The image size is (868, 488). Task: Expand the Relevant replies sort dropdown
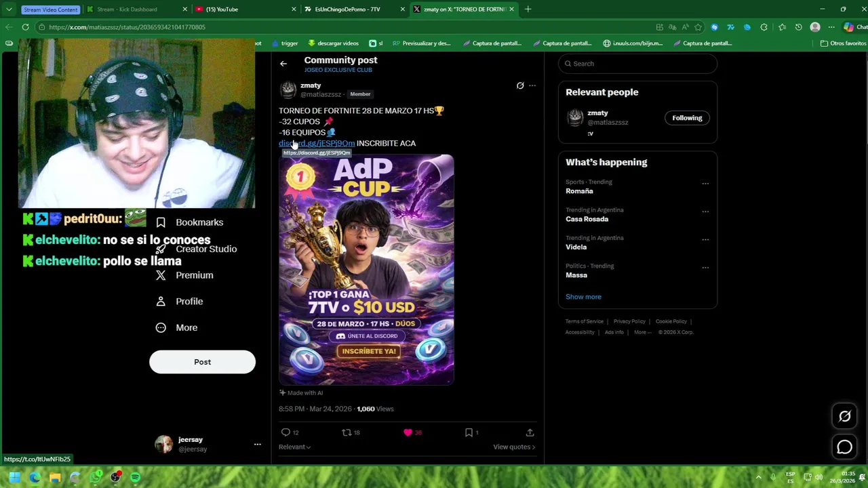coord(294,447)
